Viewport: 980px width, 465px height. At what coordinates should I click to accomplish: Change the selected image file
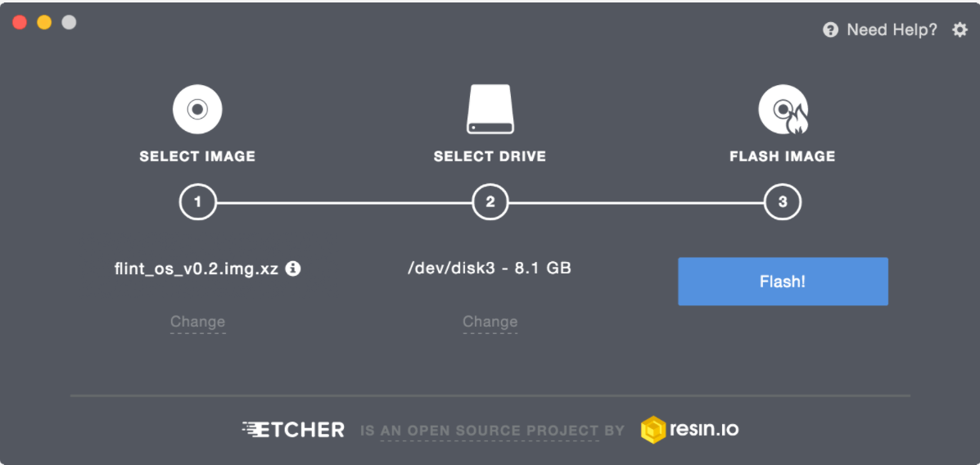click(x=197, y=322)
